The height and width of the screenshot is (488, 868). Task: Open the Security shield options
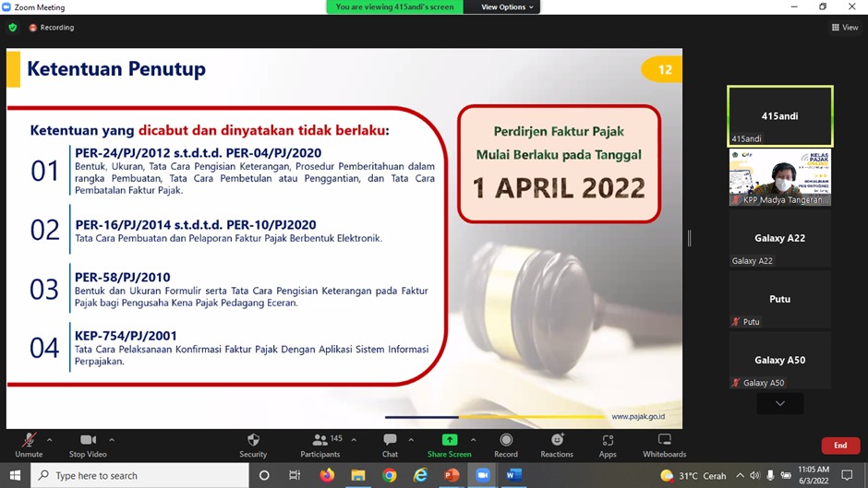click(x=253, y=443)
